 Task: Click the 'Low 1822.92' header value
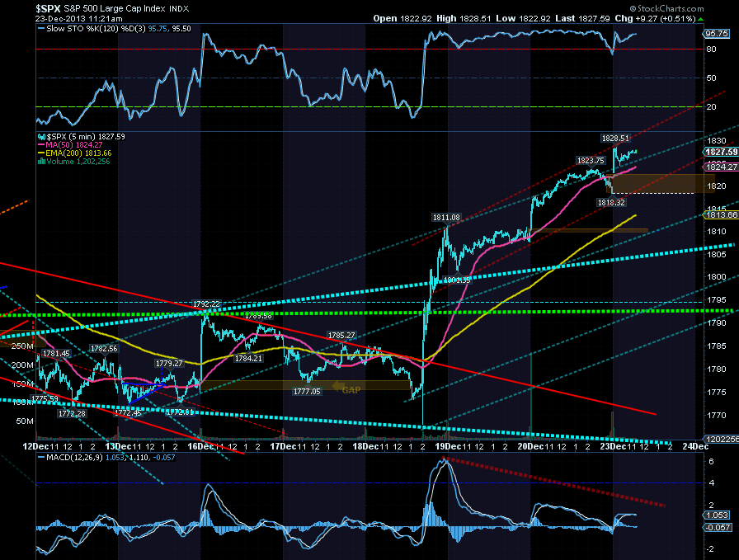click(523, 18)
